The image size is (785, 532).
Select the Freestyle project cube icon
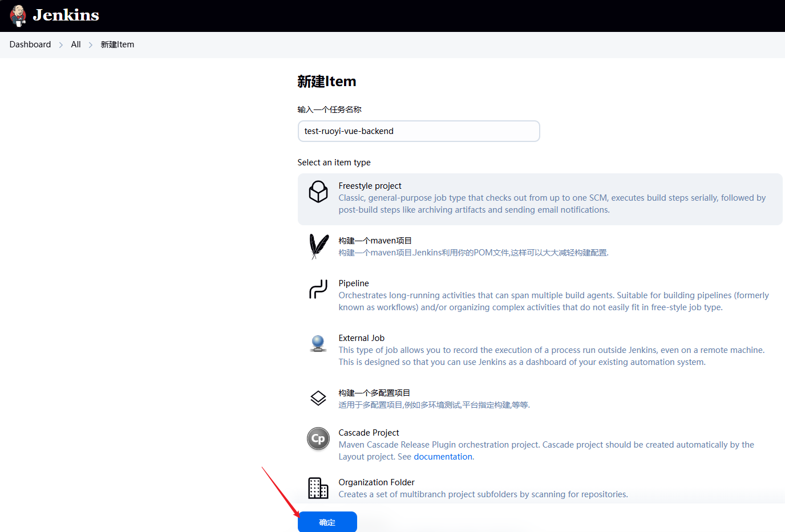click(318, 192)
